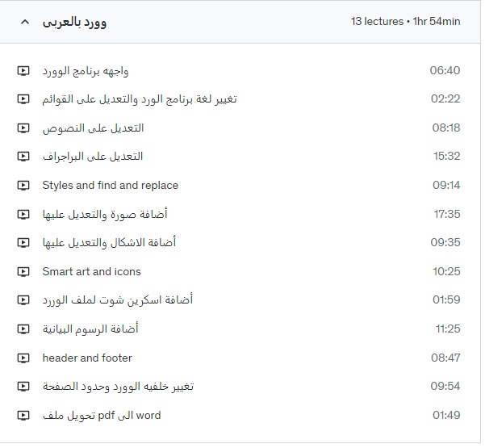Screen dimensions: 485x448
Task: Collapse the ‏وورد بالعربى‏ section chevron
Action: 25,22
